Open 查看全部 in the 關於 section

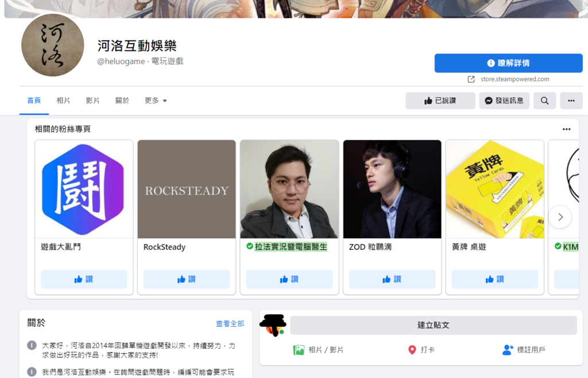click(230, 323)
